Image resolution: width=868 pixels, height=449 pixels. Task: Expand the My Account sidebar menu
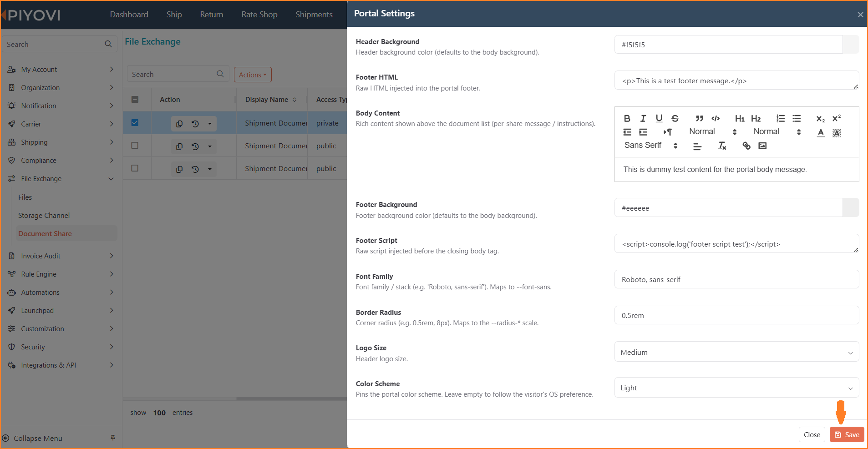[x=61, y=70]
